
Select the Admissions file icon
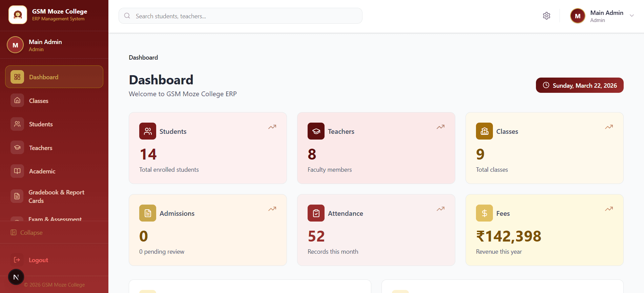[147, 213]
